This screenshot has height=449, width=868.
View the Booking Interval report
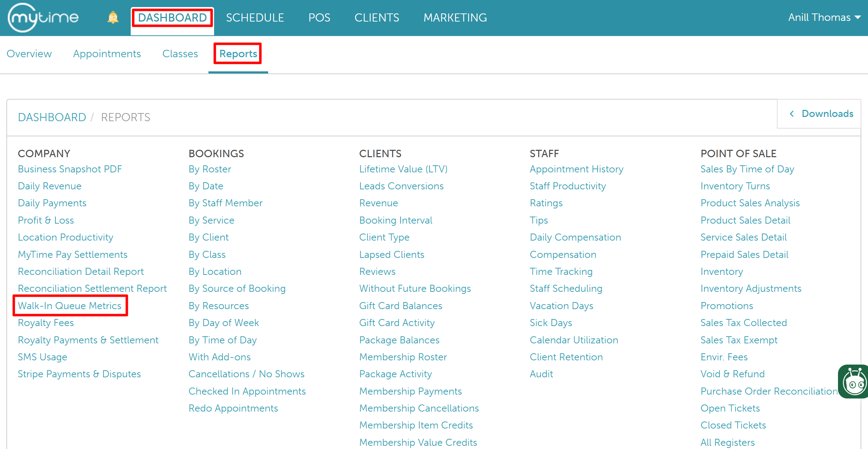point(396,220)
